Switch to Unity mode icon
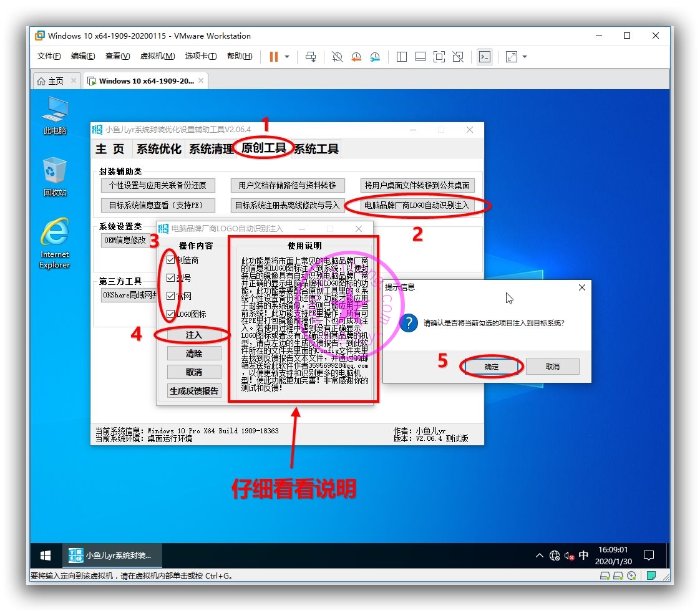 pyautogui.click(x=458, y=57)
